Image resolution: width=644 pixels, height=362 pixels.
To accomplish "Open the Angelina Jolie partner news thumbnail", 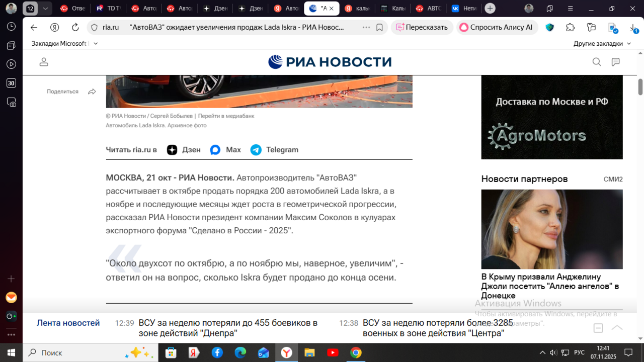I will pyautogui.click(x=552, y=229).
